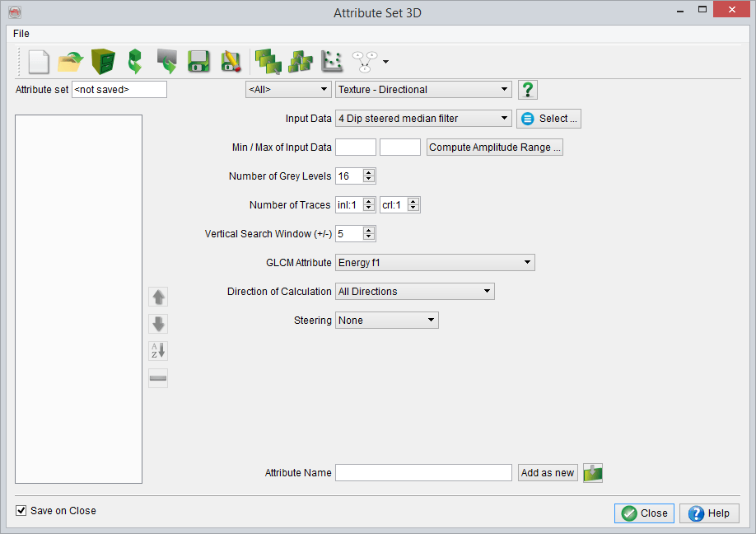756x534 pixels.
Task: Toggle the Save on Close checkbox
Action: (x=21, y=511)
